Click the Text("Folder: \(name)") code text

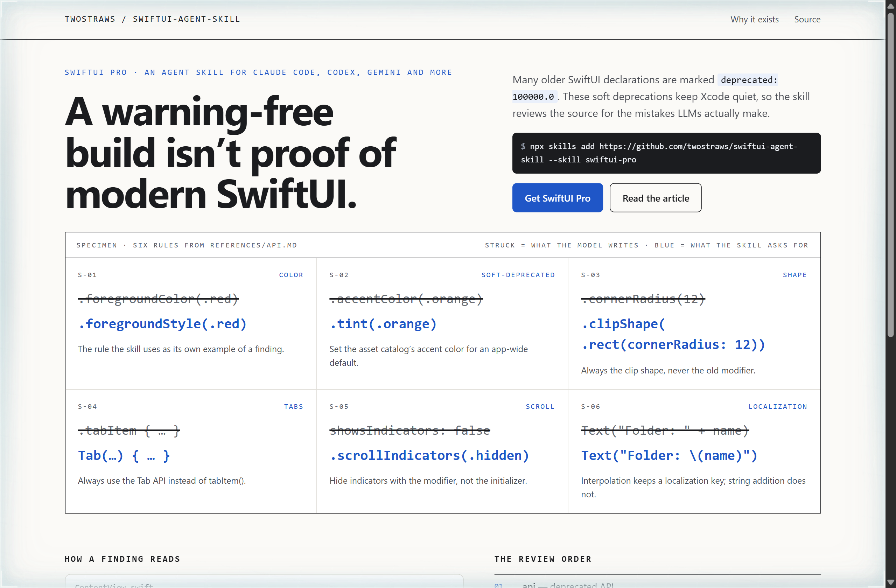669,455
